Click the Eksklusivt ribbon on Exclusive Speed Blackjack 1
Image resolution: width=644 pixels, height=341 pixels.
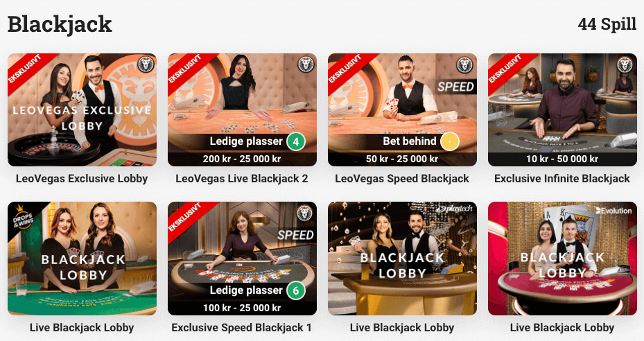[x=185, y=218]
